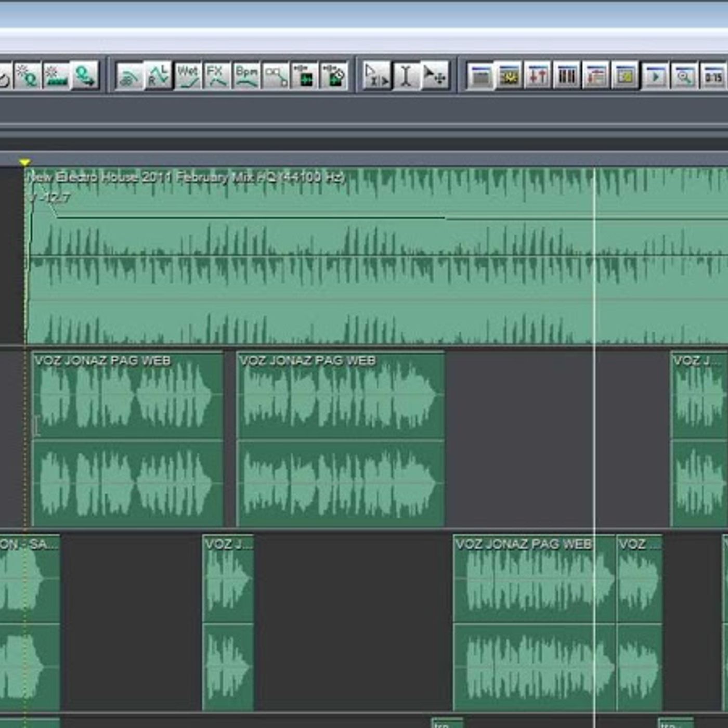Image resolution: width=728 pixels, height=728 pixels.
Task: Select the Hybrid tool icon
Action: pyautogui.click(x=375, y=76)
